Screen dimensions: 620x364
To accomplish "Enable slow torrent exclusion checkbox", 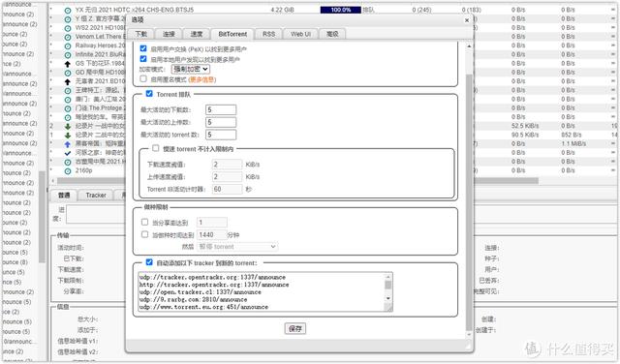I will click(x=156, y=148).
